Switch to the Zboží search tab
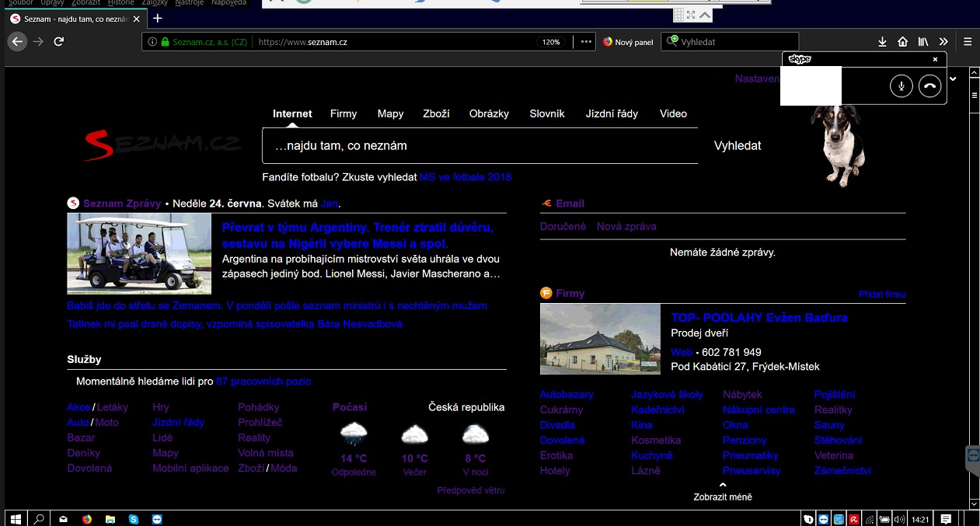The image size is (980, 526). [436, 113]
